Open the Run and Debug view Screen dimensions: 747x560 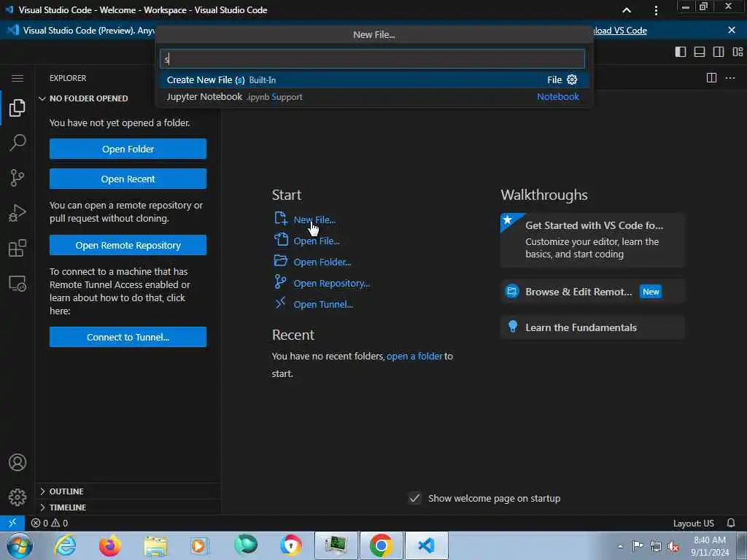pyautogui.click(x=18, y=213)
